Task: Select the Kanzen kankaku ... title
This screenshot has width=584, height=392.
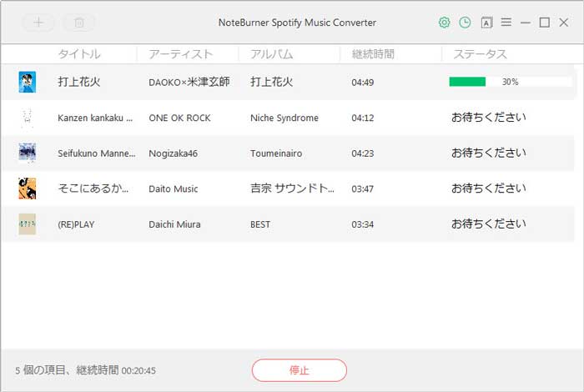Action: coord(95,118)
